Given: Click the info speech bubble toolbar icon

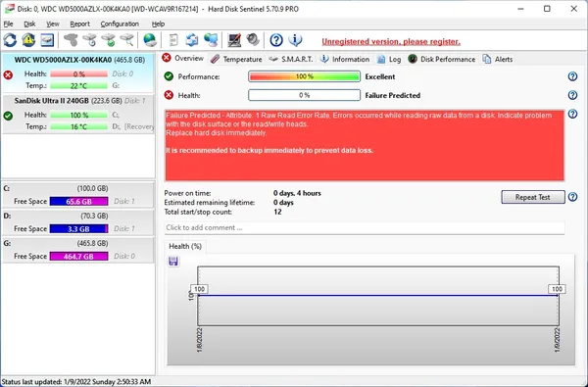Looking at the screenshot, I should (296, 40).
